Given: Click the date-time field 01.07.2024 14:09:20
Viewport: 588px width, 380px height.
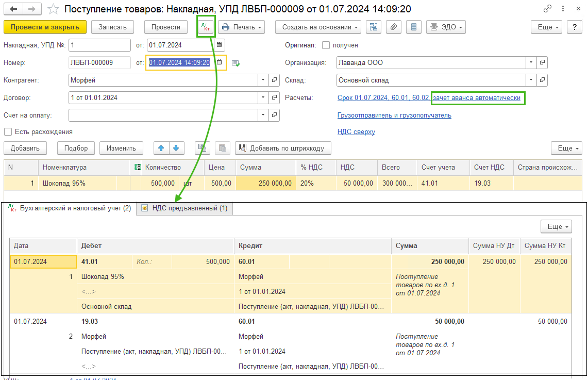Looking at the screenshot, I should 180,62.
